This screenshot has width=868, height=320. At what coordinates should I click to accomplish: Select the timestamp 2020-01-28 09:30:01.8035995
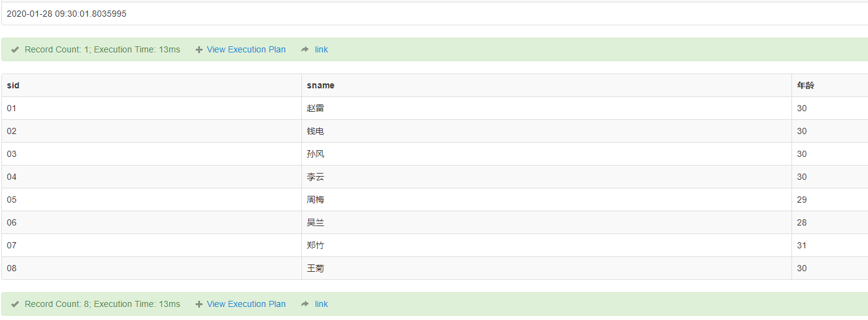click(x=67, y=14)
